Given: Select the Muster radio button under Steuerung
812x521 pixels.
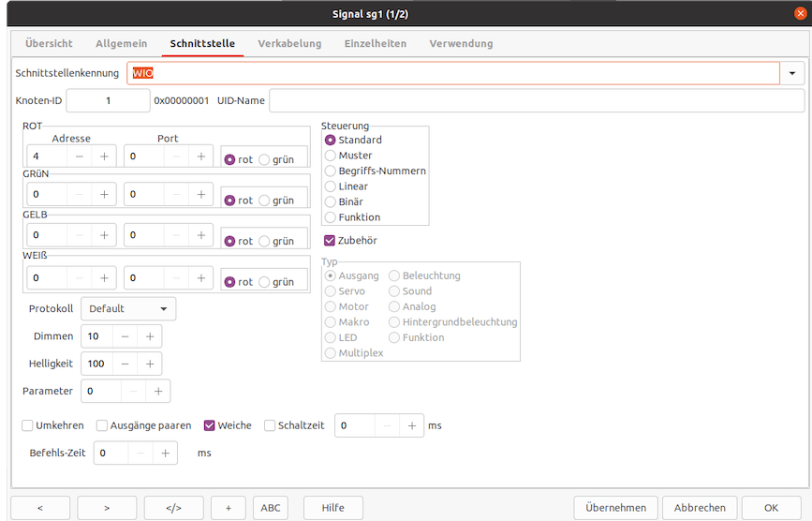Looking at the screenshot, I should (x=330, y=156).
